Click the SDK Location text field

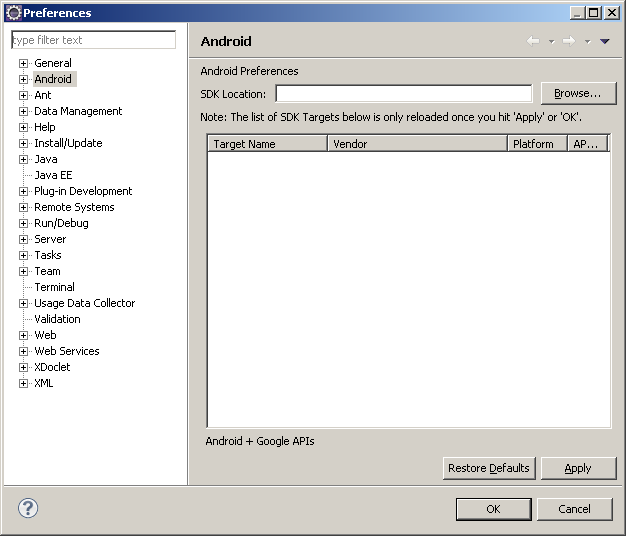click(x=404, y=94)
